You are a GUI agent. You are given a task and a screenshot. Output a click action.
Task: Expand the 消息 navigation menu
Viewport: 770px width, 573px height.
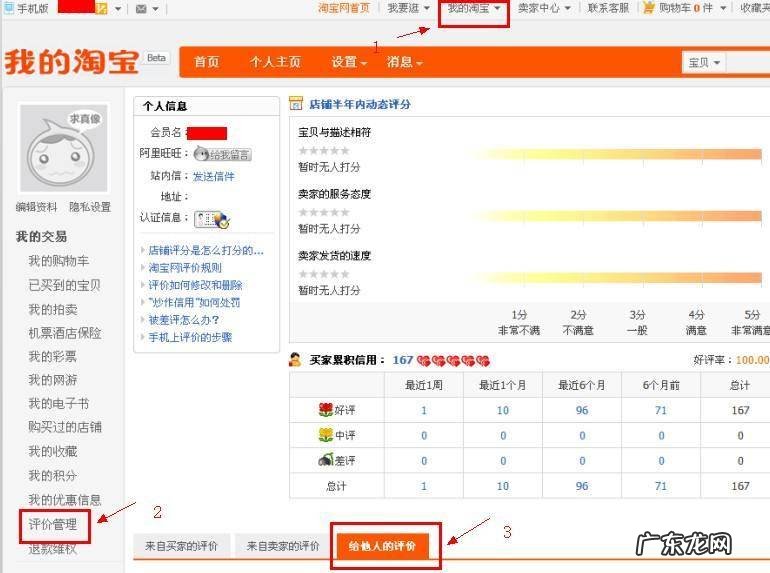(405, 62)
